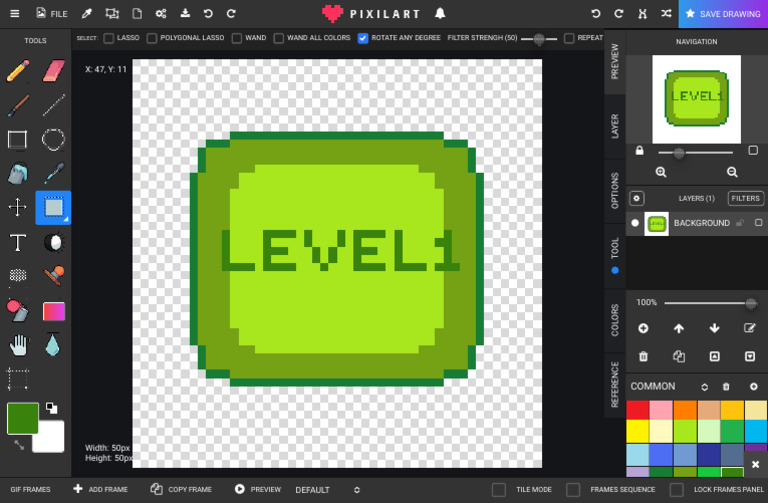Select the Color Replace tool
Viewport: 768px width, 503px height.
[x=18, y=311]
